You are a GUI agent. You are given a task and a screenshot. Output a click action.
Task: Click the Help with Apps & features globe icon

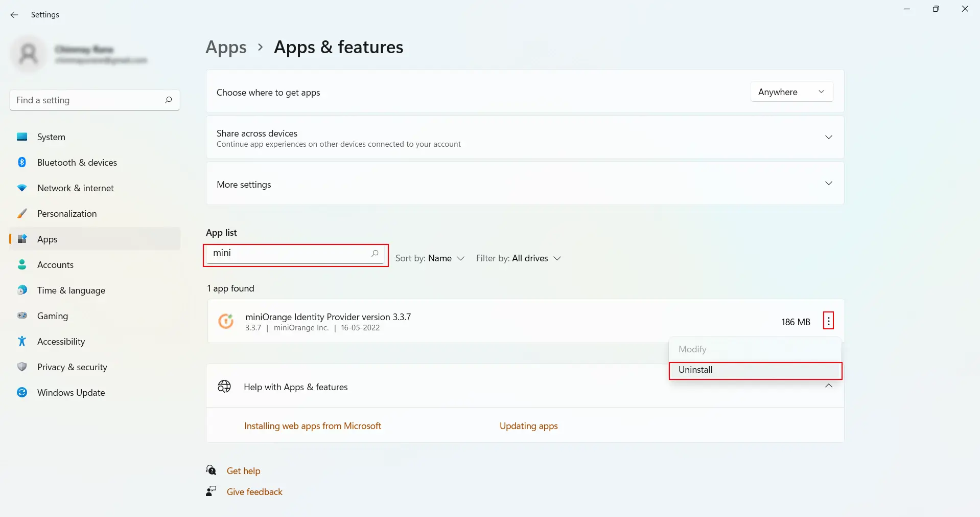(x=224, y=387)
